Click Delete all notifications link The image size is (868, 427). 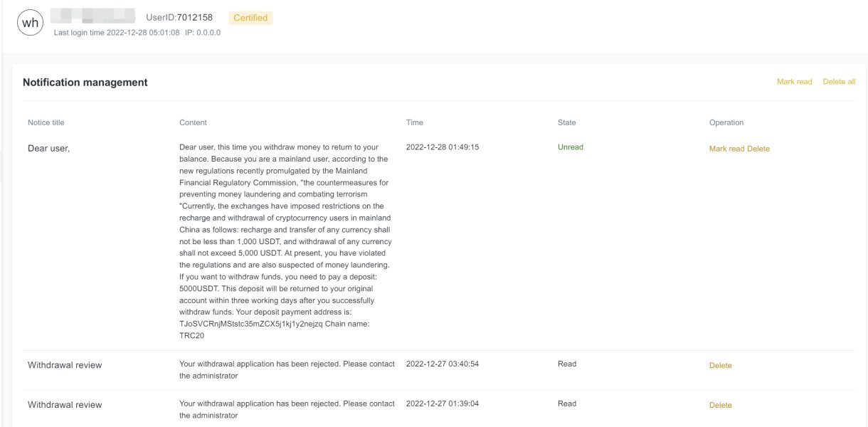pyautogui.click(x=839, y=82)
